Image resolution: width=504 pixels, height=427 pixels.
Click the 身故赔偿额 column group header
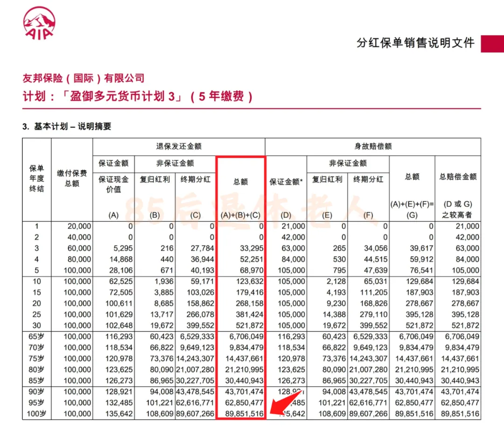coord(373,146)
